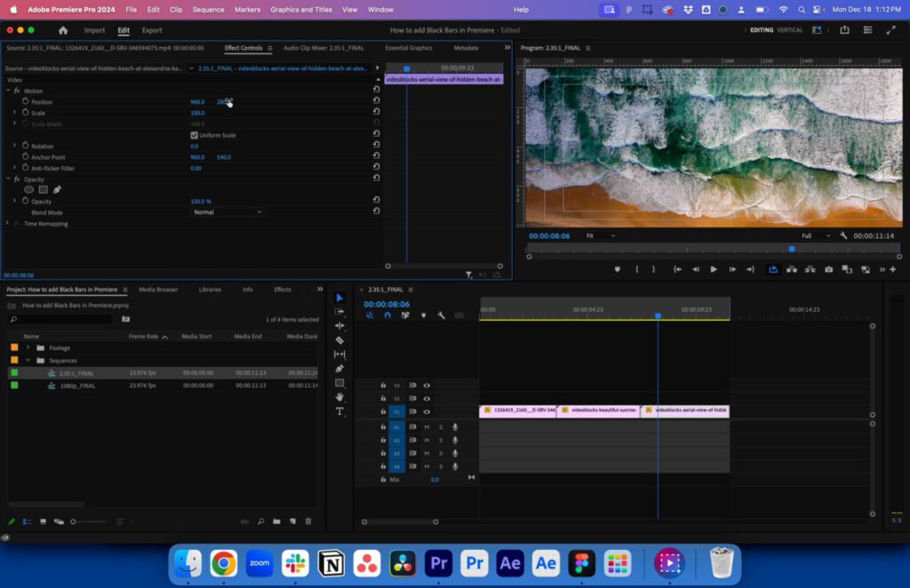Create 4-point polygon mask under Opacity

point(43,189)
